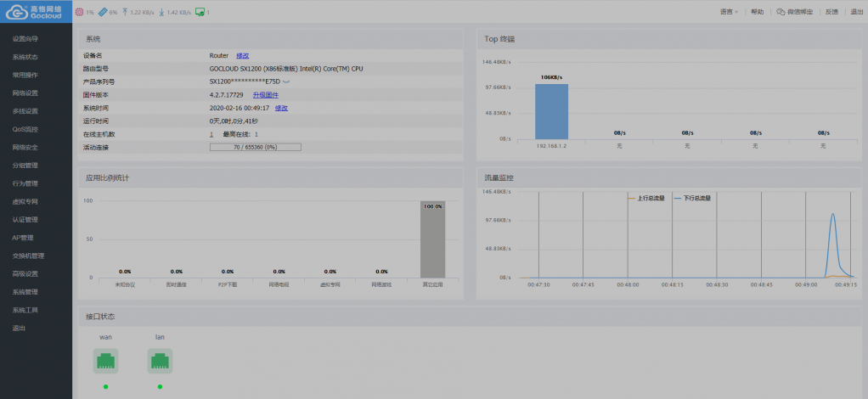The height and width of the screenshot is (399, 868).
Task: Open the 语言 language dropdown
Action: (729, 12)
